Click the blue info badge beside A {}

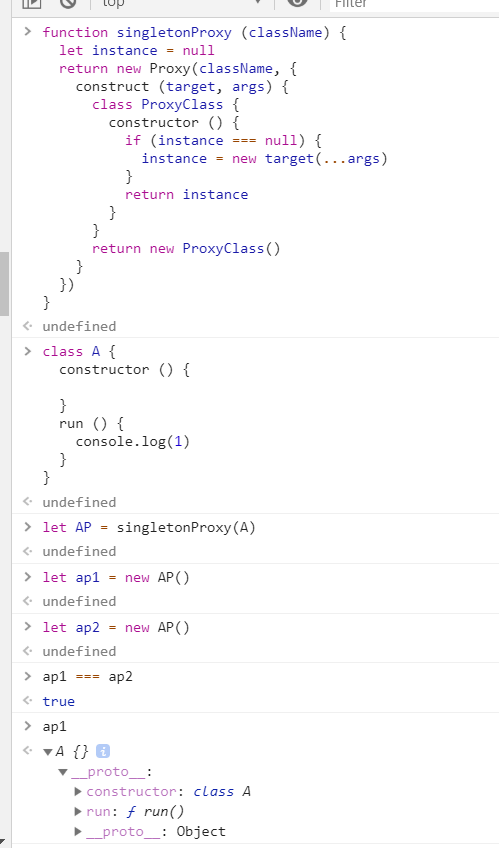103,751
